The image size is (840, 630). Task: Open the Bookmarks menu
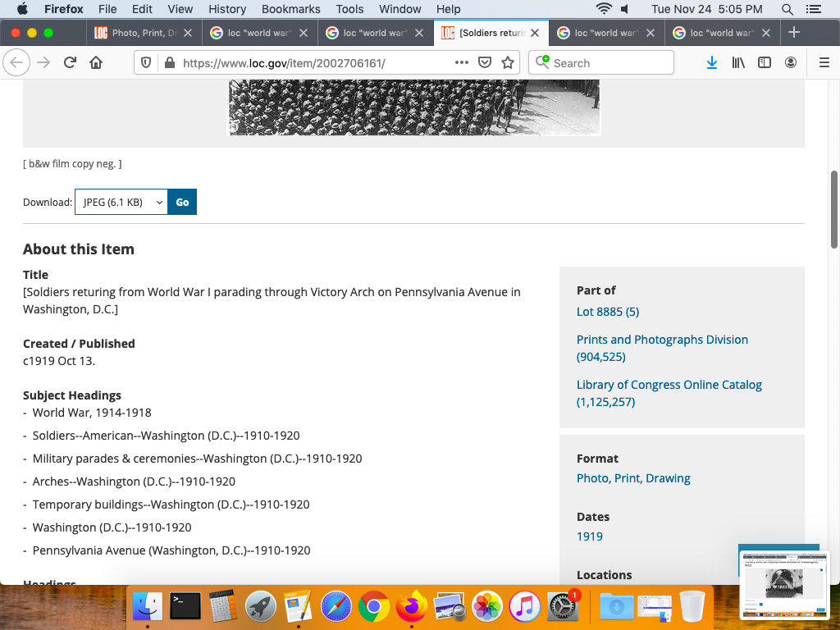tap(290, 9)
